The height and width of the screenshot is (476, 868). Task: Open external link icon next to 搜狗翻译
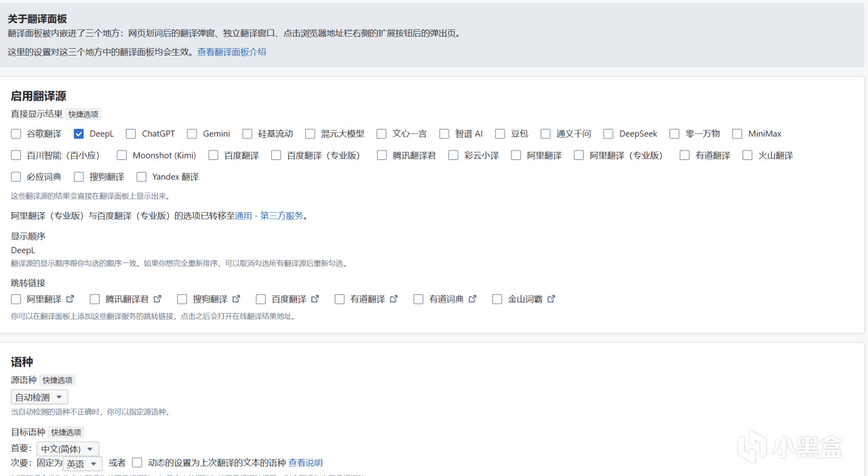tap(236, 299)
